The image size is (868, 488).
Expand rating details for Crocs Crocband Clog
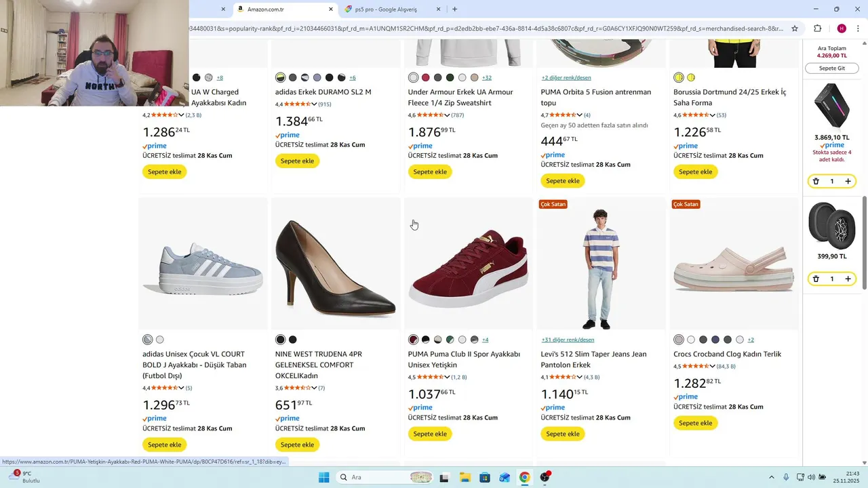713,367
